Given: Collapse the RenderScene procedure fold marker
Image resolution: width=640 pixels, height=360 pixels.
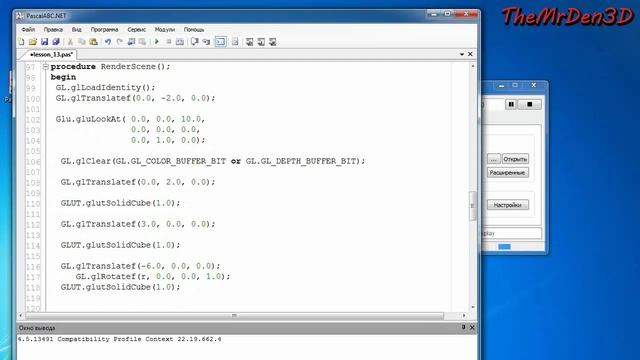Looking at the screenshot, I should tap(46, 67).
